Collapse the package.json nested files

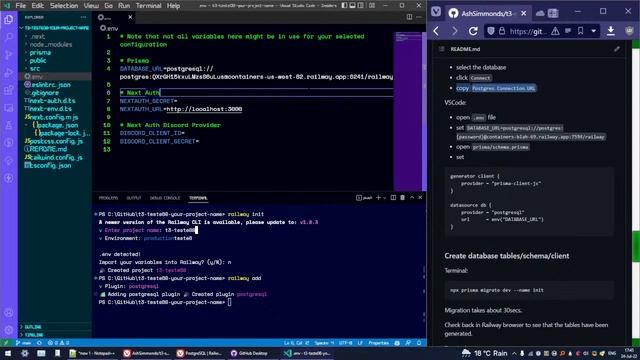tap(27, 125)
